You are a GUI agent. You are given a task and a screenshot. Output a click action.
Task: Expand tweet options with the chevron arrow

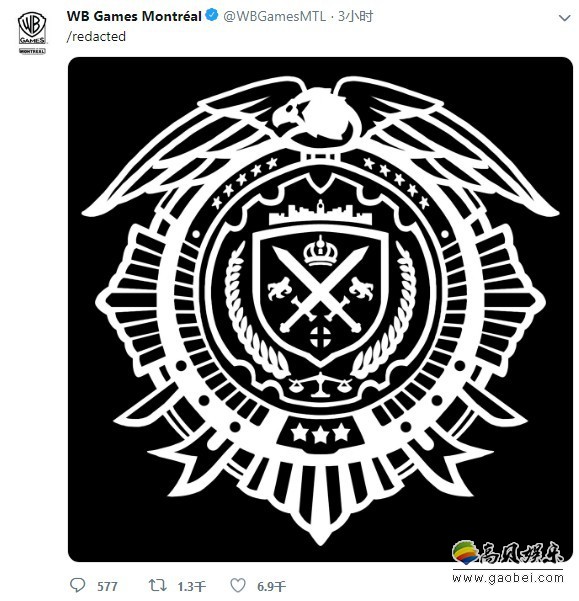click(x=564, y=18)
